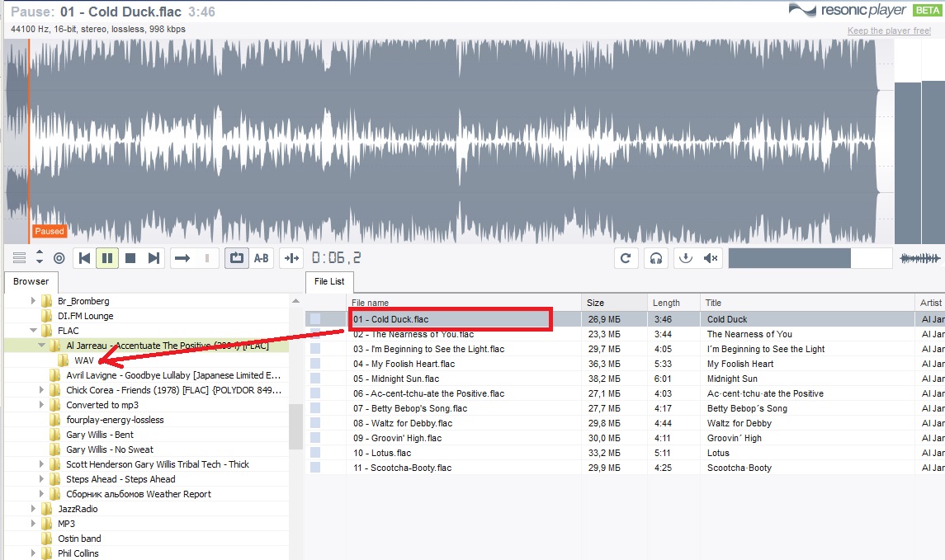The image size is (945, 560).
Task: Click the small waveform icon beside volume
Action: tap(919, 258)
